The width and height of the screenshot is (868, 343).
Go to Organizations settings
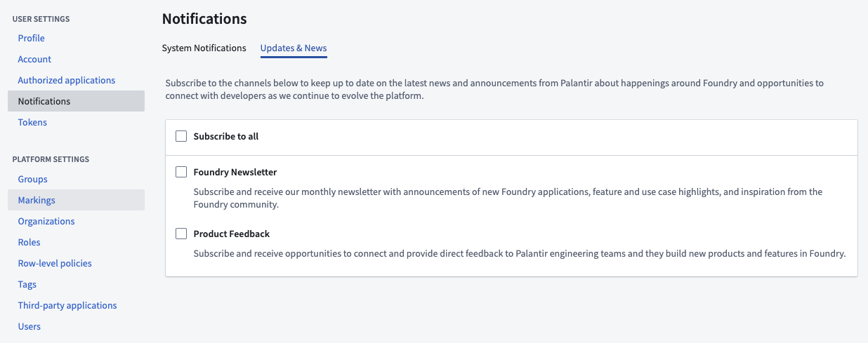click(x=46, y=221)
